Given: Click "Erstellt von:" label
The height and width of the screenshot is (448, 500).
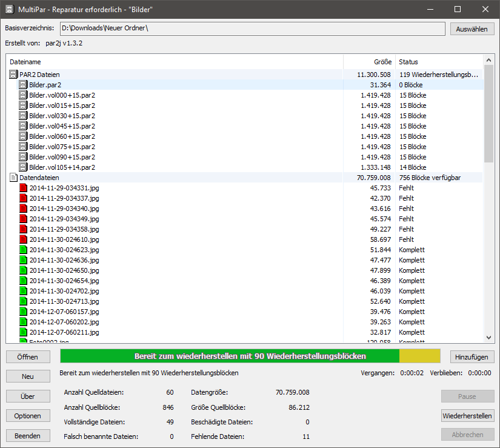Looking at the screenshot, I should (22, 43).
